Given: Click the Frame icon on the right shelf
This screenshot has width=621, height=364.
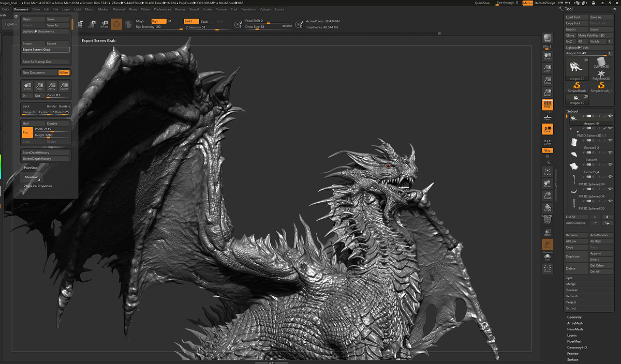Looking at the screenshot, I should click(x=547, y=171).
